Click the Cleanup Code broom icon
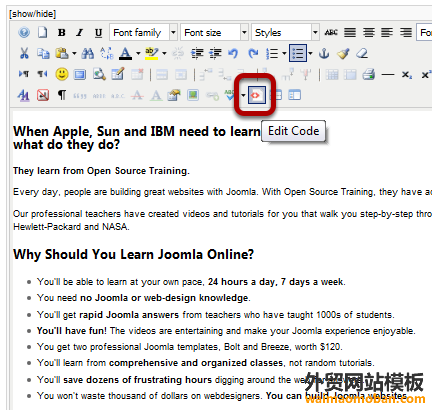 click(343, 53)
